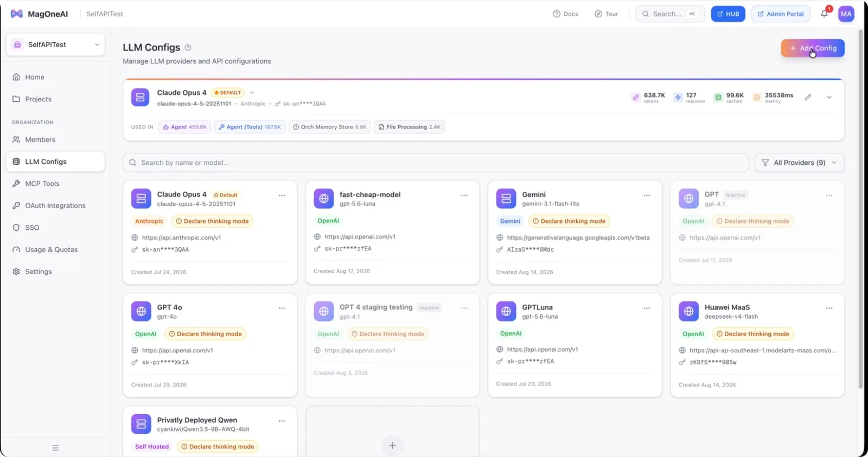Open more options for Huawei MaaS card
Image resolution: width=868 pixels, height=457 pixels.
[829, 308]
